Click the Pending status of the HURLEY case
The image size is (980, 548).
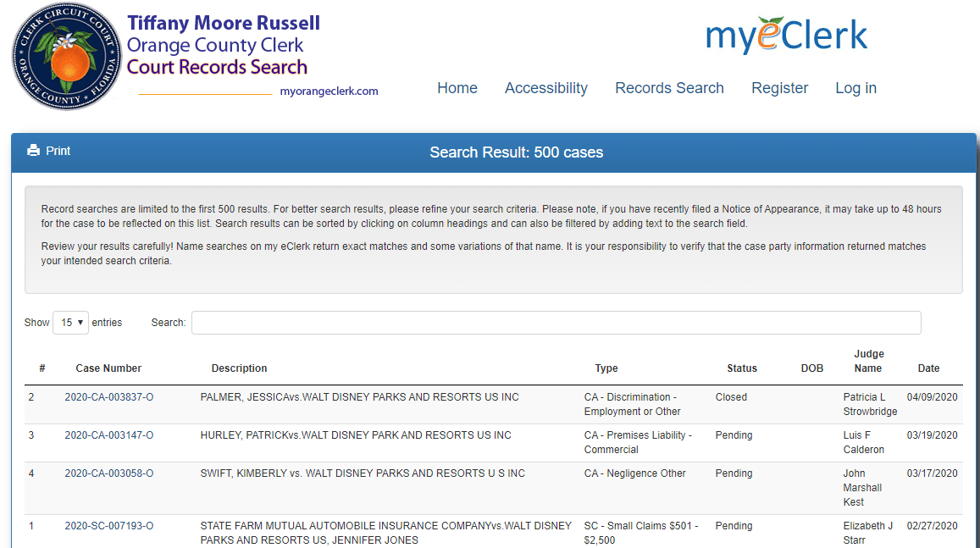coord(734,435)
